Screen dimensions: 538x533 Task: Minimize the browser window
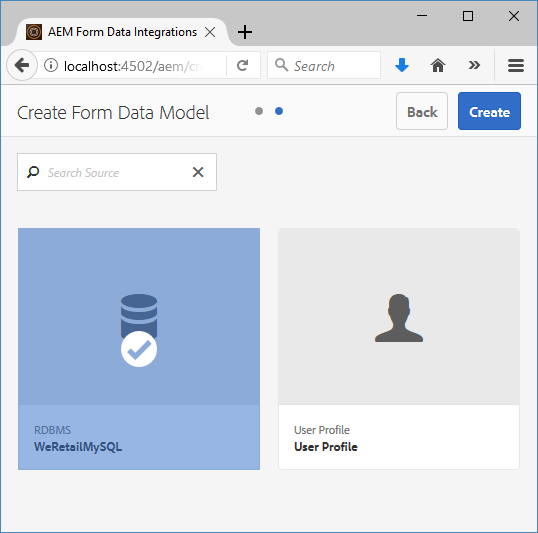[422, 16]
